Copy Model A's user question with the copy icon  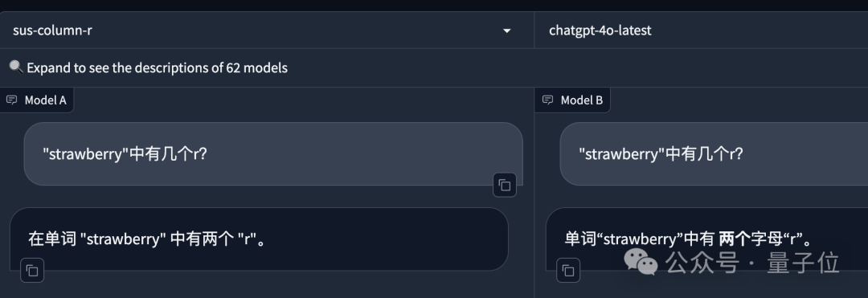(504, 186)
